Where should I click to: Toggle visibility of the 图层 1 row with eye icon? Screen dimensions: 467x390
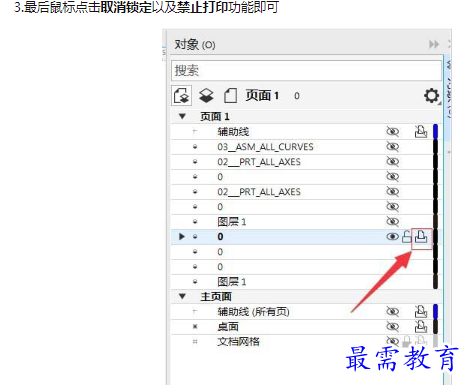392,221
